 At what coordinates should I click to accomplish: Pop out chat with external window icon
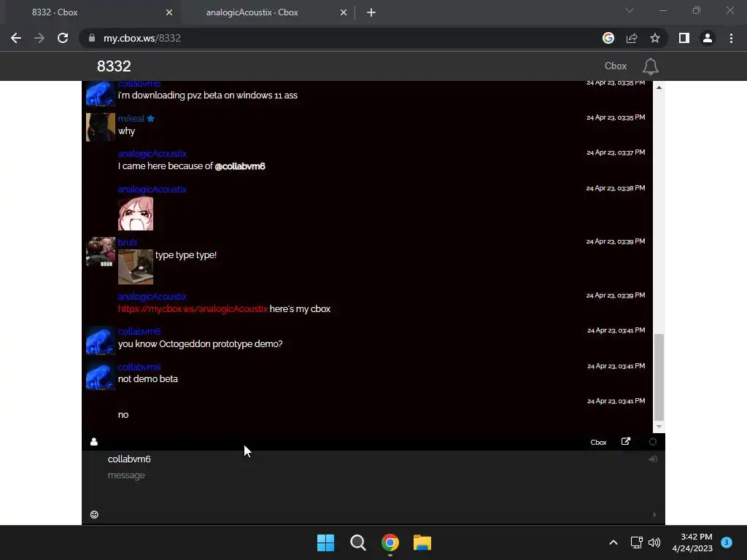click(625, 441)
